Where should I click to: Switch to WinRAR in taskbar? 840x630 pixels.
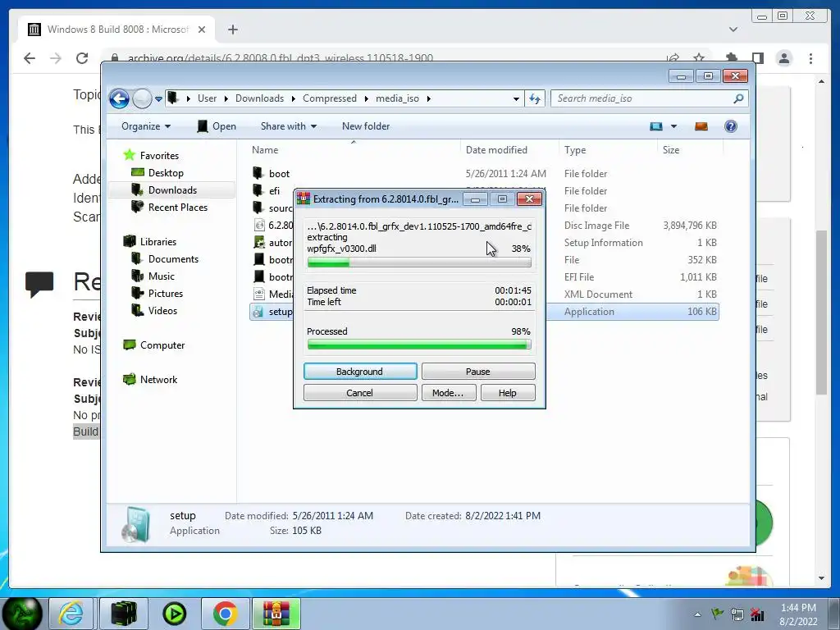coord(276,614)
